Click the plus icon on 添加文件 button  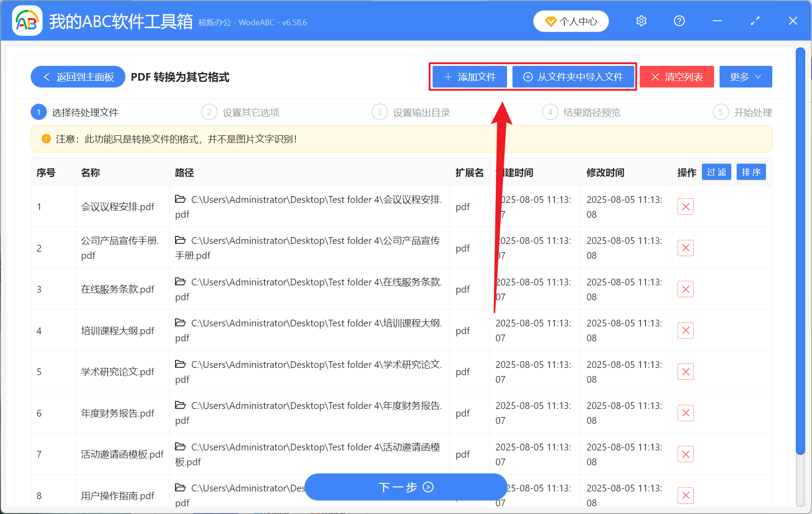pos(447,77)
